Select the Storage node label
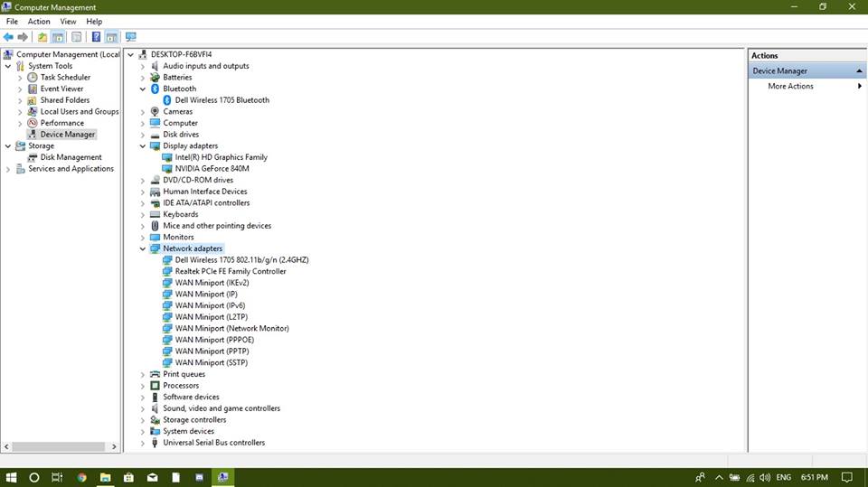Screen dimensions: 868x487 coord(41,146)
